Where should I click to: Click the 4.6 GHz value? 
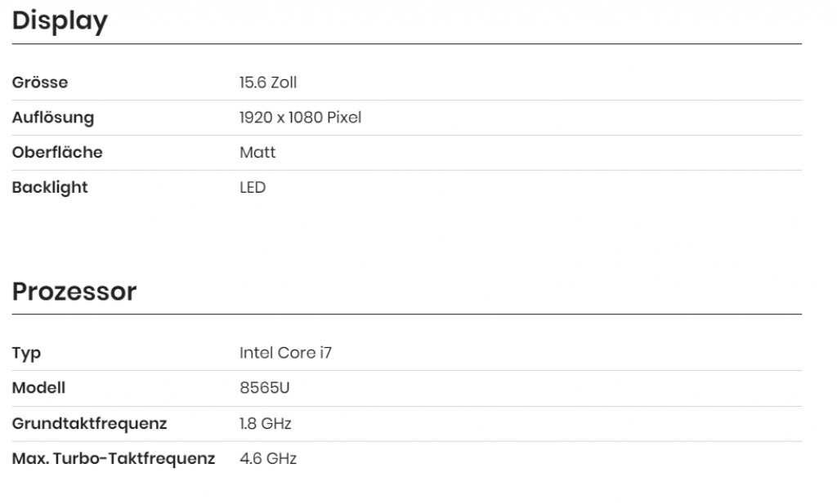tap(267, 459)
